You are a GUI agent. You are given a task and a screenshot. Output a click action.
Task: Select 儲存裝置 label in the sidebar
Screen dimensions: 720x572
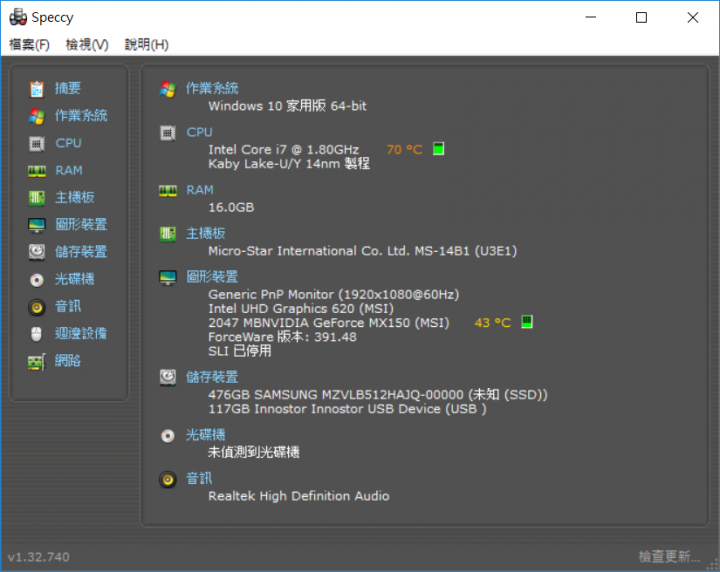coord(81,252)
